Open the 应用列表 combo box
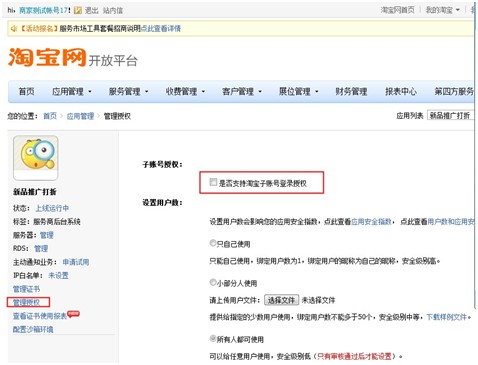Image resolution: width=478 pixels, height=365 pixels. pyautogui.click(x=450, y=116)
